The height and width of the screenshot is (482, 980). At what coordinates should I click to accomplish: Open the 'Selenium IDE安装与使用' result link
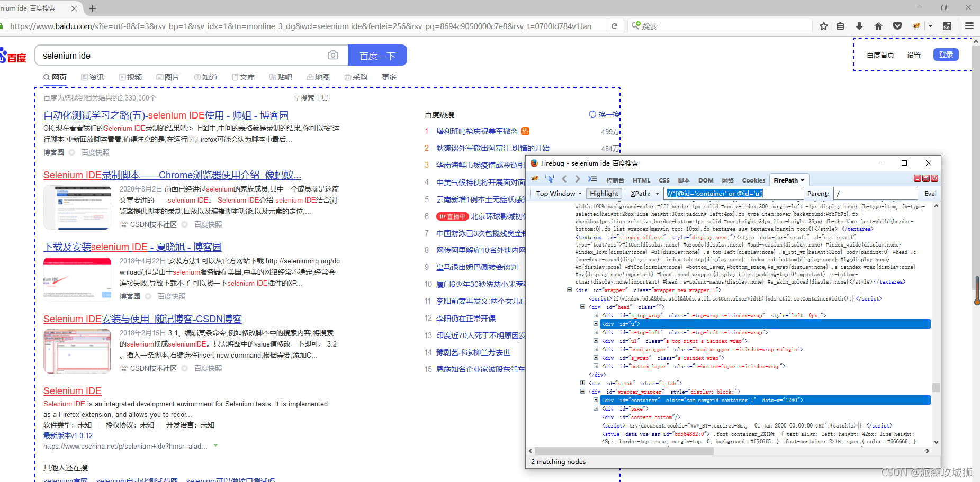(x=142, y=319)
